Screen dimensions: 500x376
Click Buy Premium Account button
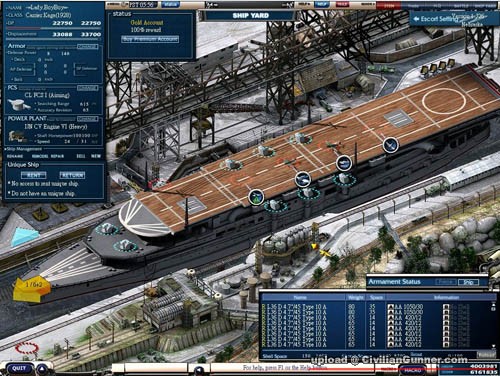[150, 39]
